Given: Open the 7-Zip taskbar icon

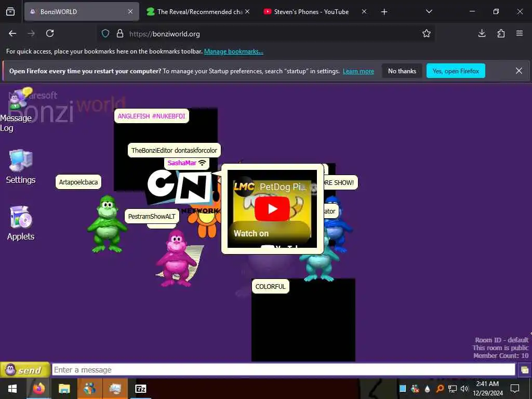Looking at the screenshot, I should (x=140, y=389).
